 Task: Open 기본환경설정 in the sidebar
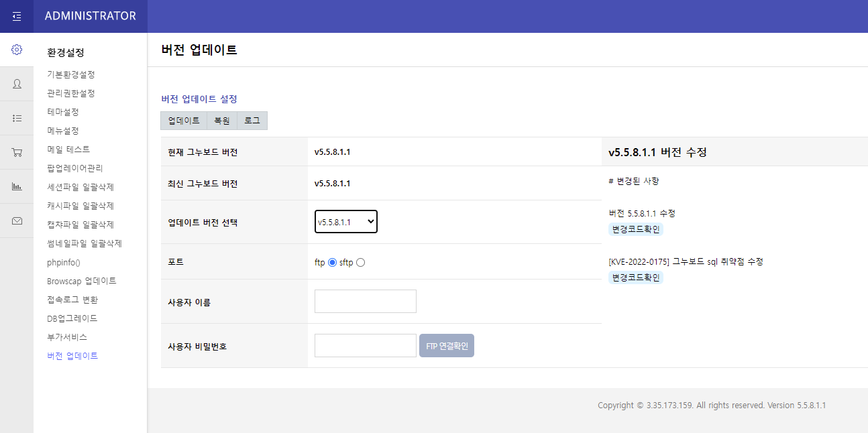71,74
